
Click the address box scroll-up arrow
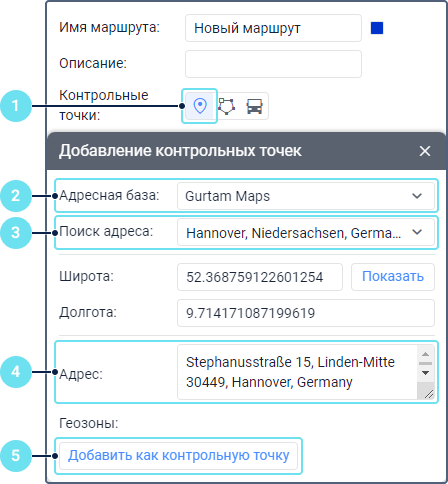[x=425, y=354]
